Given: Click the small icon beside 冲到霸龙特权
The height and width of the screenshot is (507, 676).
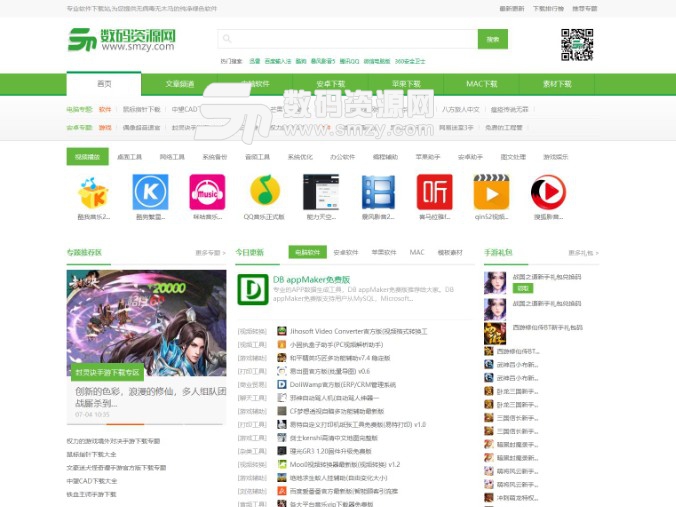Looking at the screenshot, I should click(488, 498).
